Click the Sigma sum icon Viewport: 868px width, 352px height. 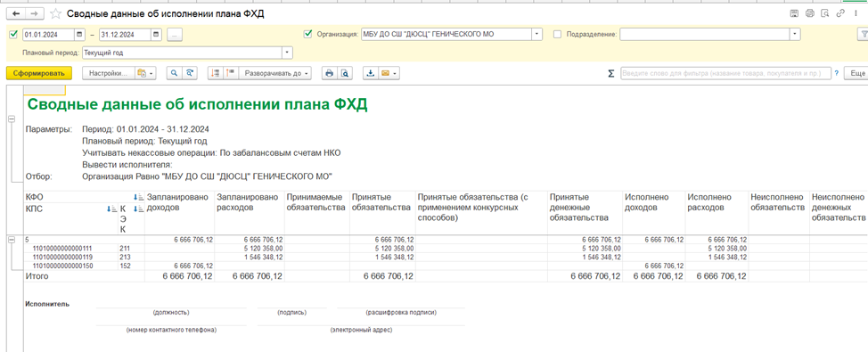click(x=611, y=74)
